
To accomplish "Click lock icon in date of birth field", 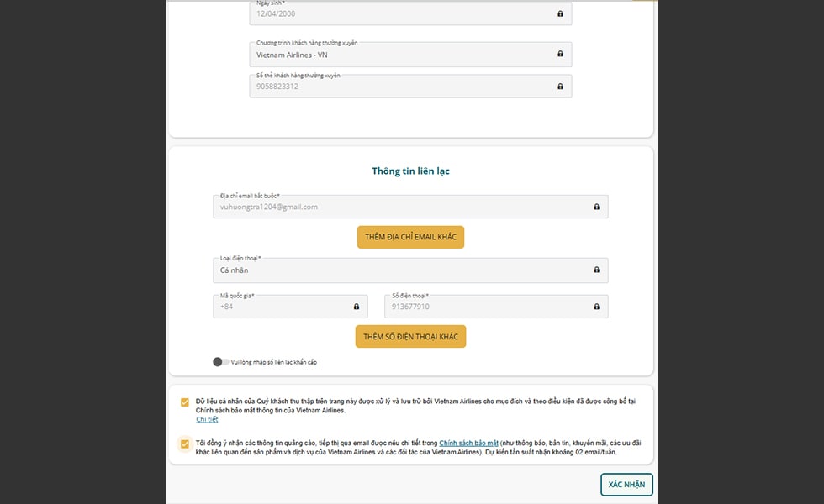I will click(x=560, y=13).
